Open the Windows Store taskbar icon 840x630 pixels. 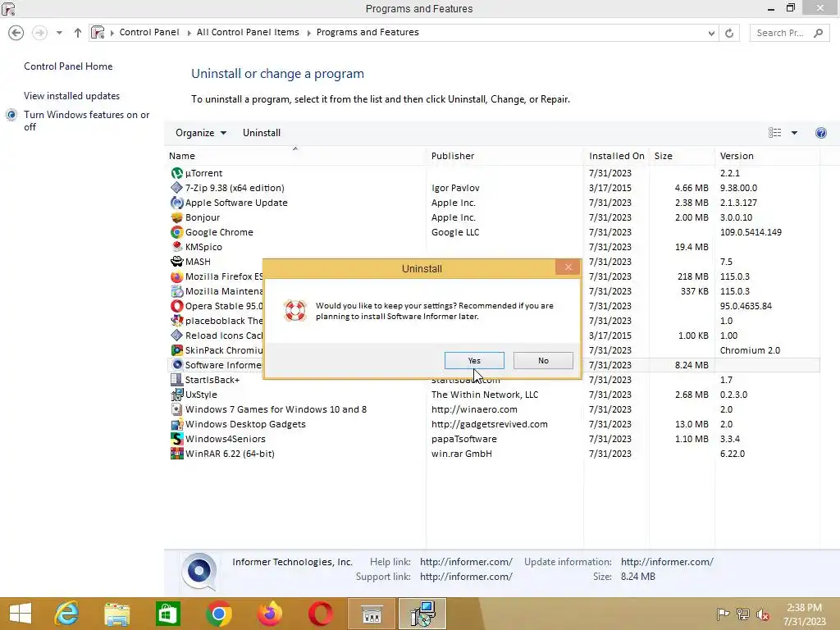coord(167,614)
